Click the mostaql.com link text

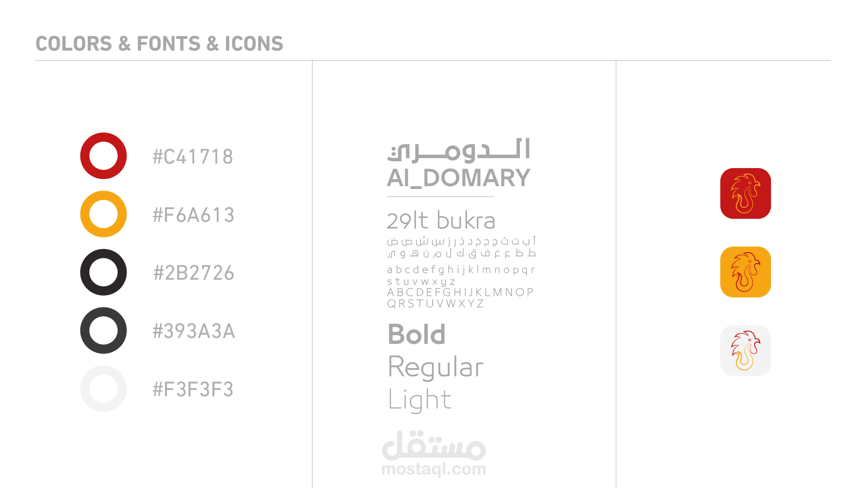coord(434,469)
